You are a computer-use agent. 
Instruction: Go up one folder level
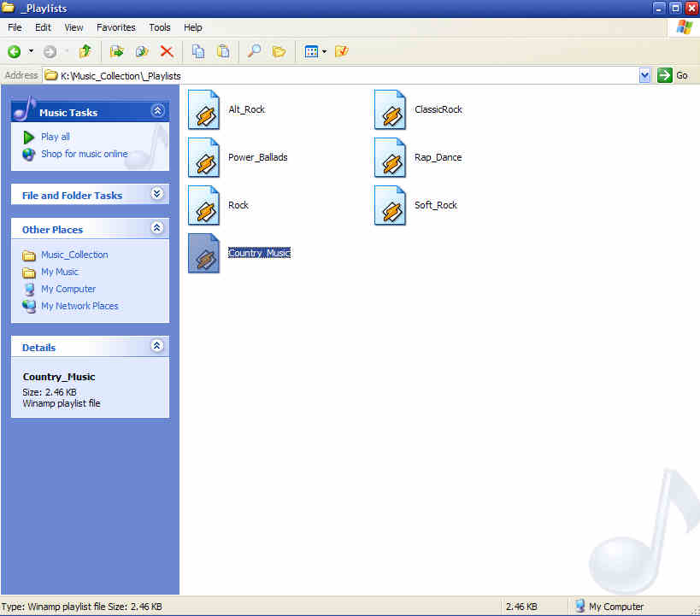tap(85, 51)
